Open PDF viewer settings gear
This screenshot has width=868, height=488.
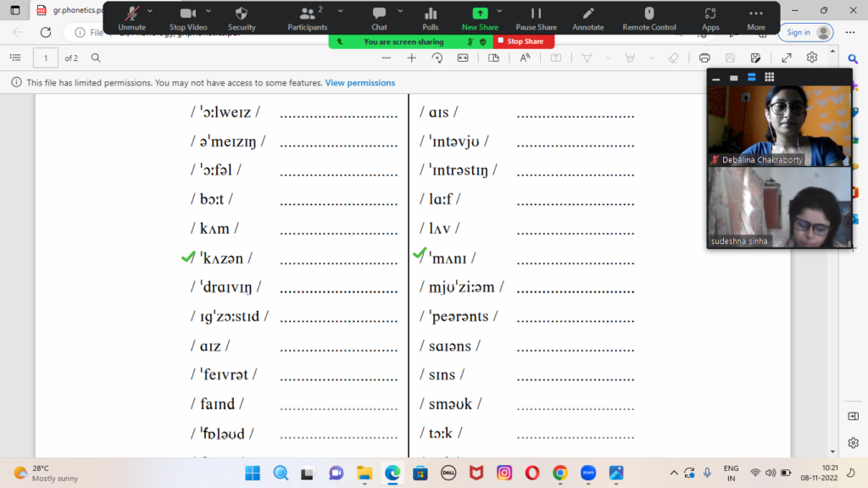(x=812, y=58)
